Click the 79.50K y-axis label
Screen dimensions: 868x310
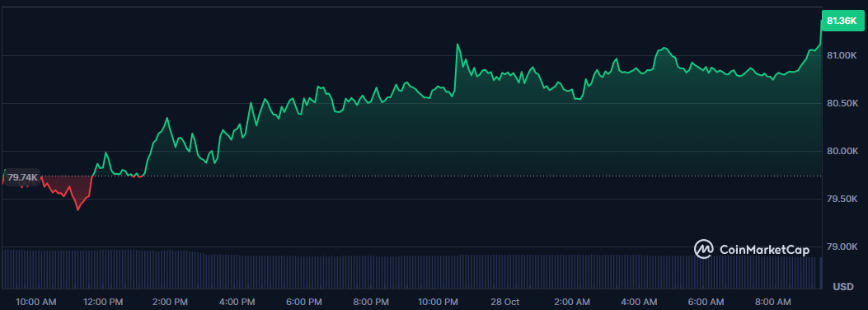coord(842,199)
